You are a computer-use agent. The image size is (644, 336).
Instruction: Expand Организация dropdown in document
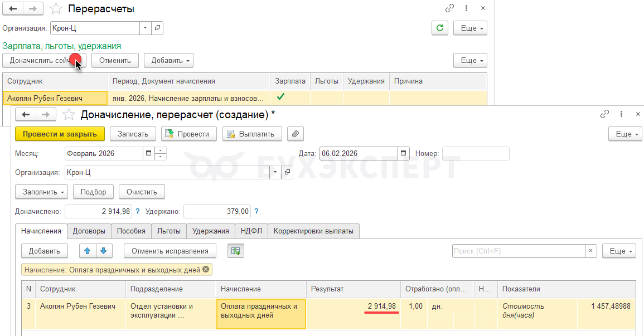coord(275,172)
